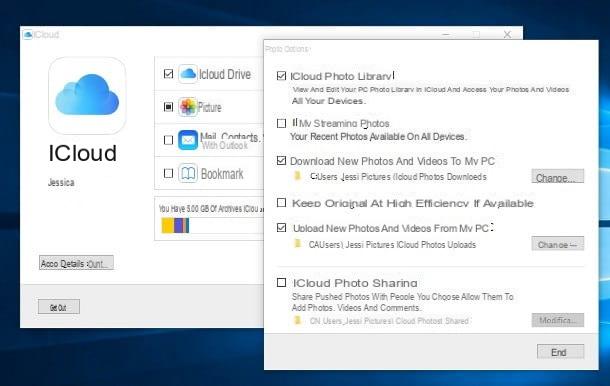The height and width of the screenshot is (386, 610).
Task: Toggle the Picture checkbox
Action: pos(168,107)
